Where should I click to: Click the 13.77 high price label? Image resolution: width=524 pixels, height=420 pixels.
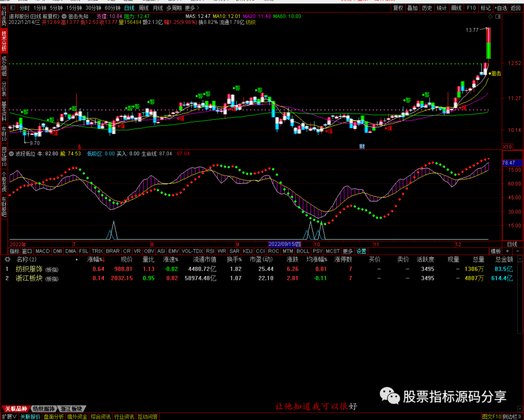click(x=472, y=30)
